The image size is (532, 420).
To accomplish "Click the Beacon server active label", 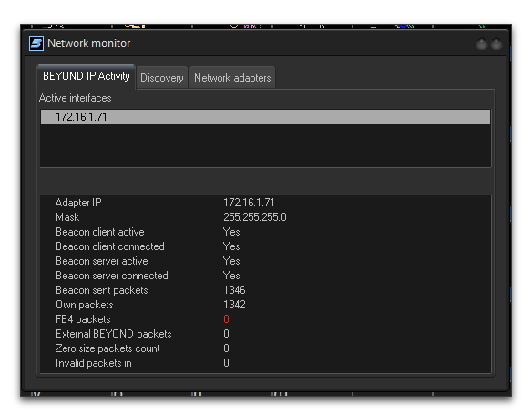I will (x=102, y=261).
